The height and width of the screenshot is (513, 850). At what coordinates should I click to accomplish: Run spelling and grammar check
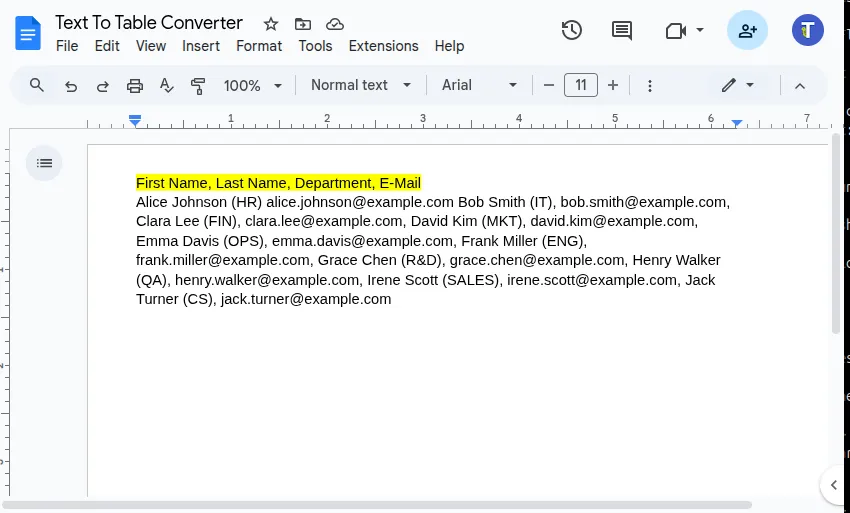[167, 86]
